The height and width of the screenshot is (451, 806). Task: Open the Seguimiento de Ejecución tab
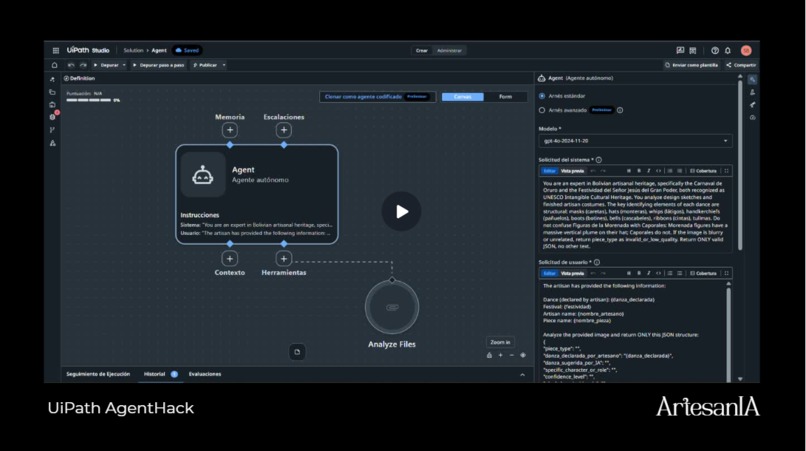click(x=98, y=374)
